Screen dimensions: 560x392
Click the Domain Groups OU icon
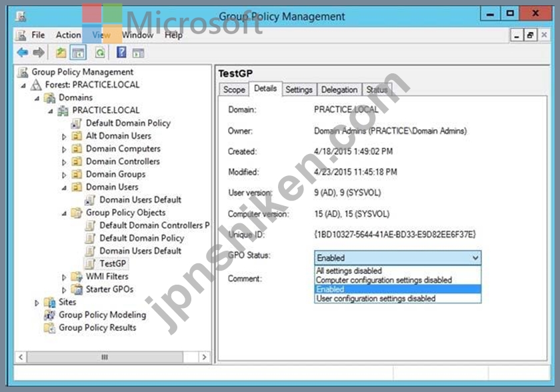pyautogui.click(x=77, y=175)
